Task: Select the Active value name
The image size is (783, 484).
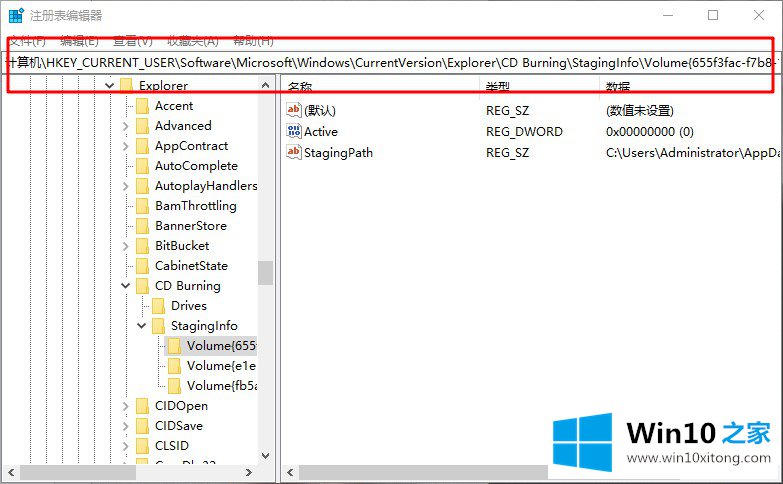Action: click(321, 131)
